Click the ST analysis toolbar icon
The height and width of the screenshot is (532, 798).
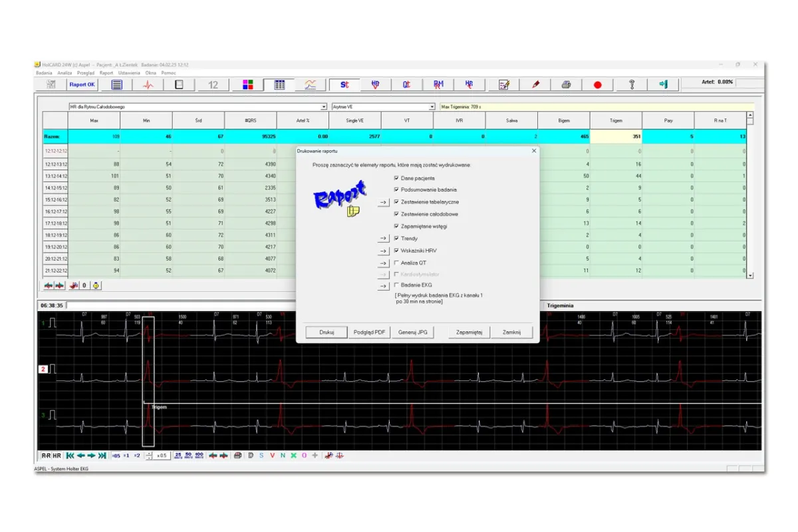(x=344, y=84)
